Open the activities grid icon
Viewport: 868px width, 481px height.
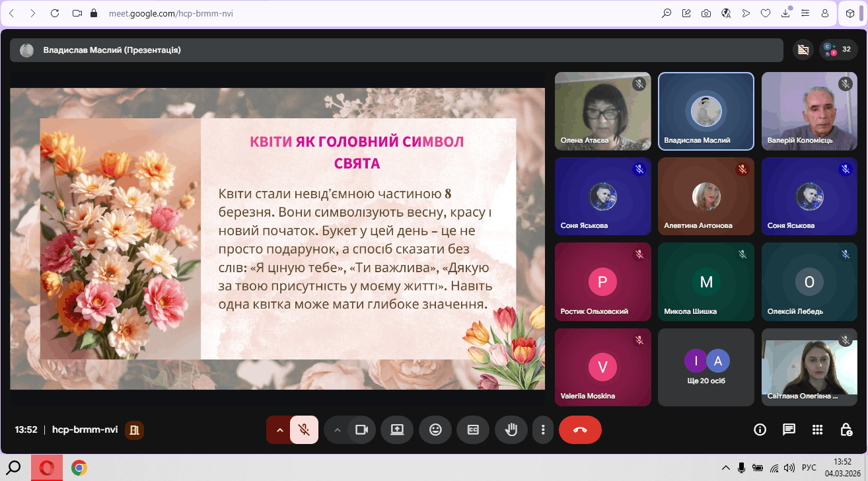[x=817, y=429]
